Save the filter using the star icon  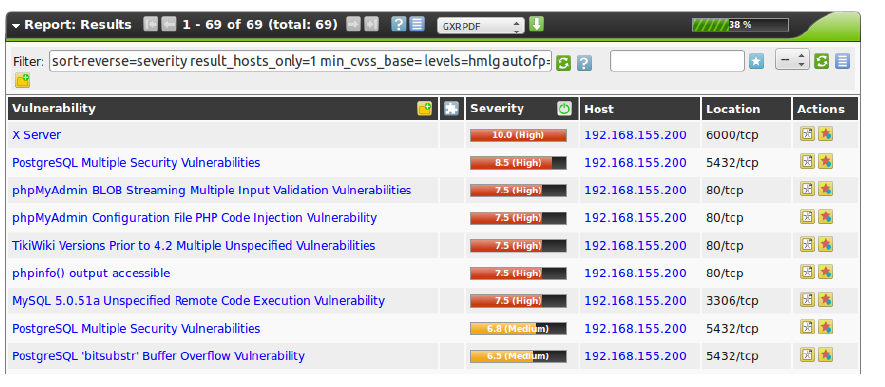click(x=756, y=61)
